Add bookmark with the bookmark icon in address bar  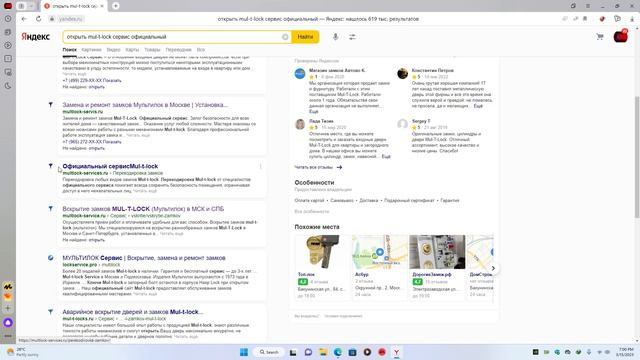[x=585, y=19]
